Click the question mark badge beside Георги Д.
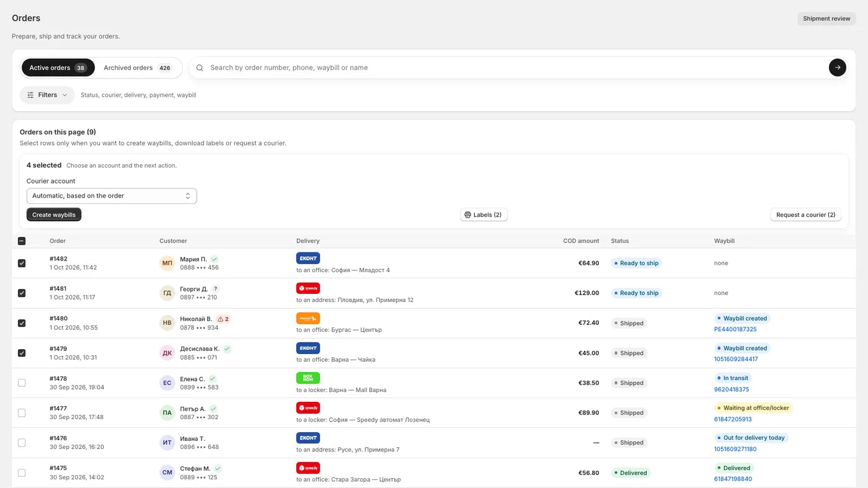This screenshot has height=488, width=868. point(215,289)
